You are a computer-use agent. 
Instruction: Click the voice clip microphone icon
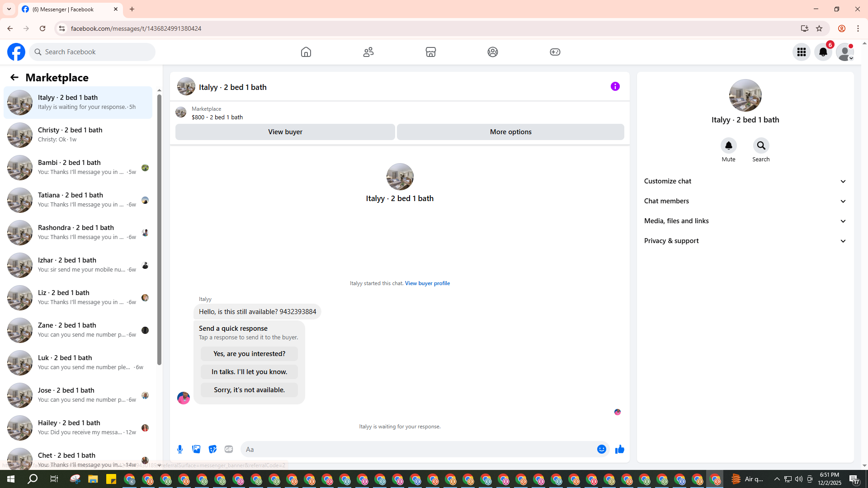tap(180, 449)
